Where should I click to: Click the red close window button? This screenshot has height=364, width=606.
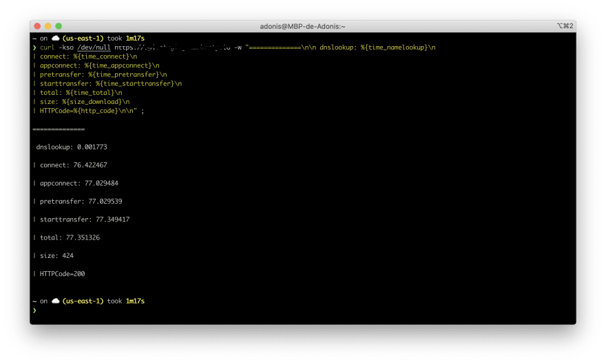click(37, 26)
